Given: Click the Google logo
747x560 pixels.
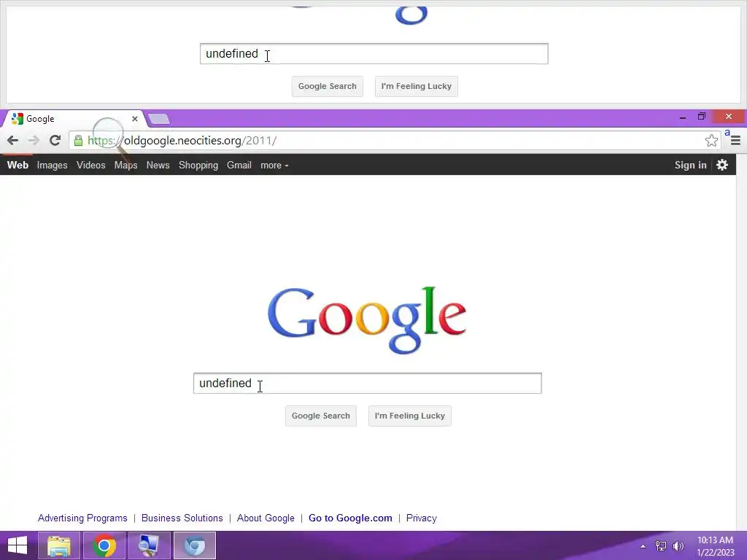Looking at the screenshot, I should tap(367, 320).
